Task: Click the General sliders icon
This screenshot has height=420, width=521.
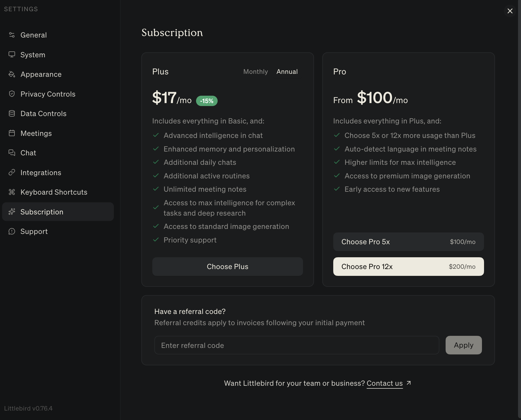Action: [x=12, y=35]
